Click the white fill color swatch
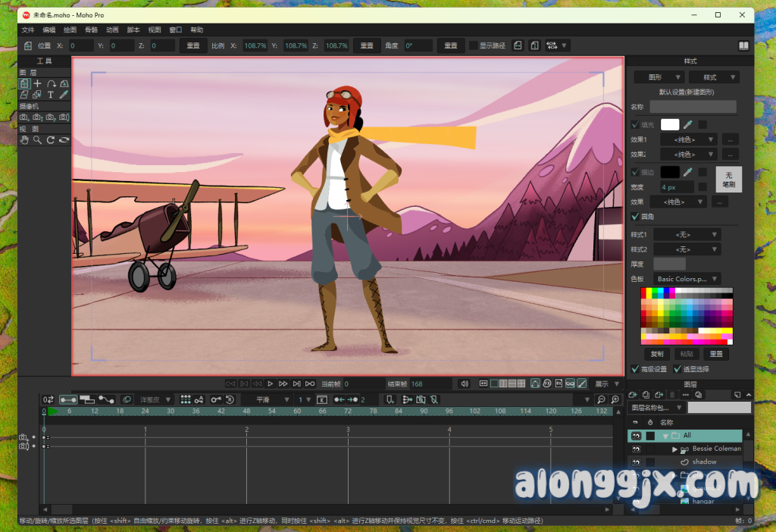The width and height of the screenshot is (776, 532). (x=670, y=125)
